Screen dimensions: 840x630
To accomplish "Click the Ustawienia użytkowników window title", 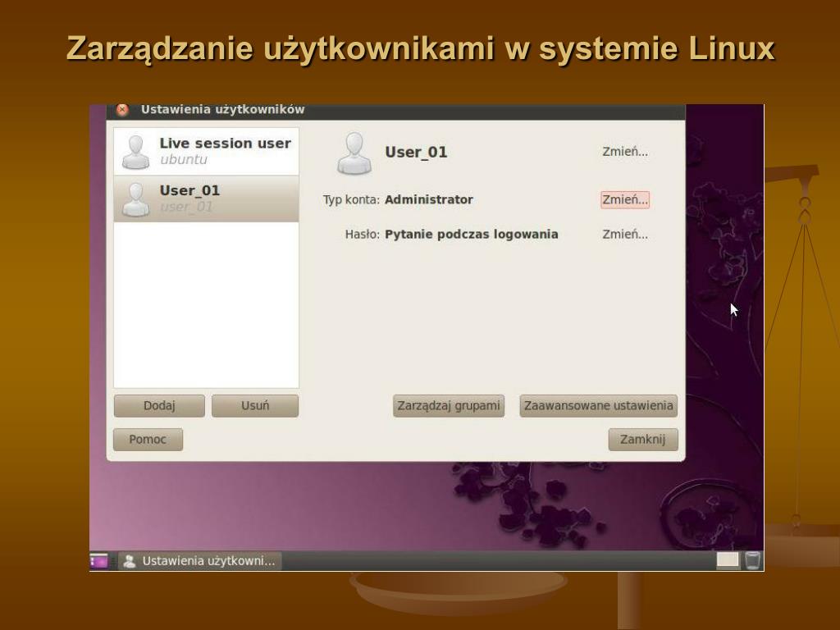I will pos(222,109).
